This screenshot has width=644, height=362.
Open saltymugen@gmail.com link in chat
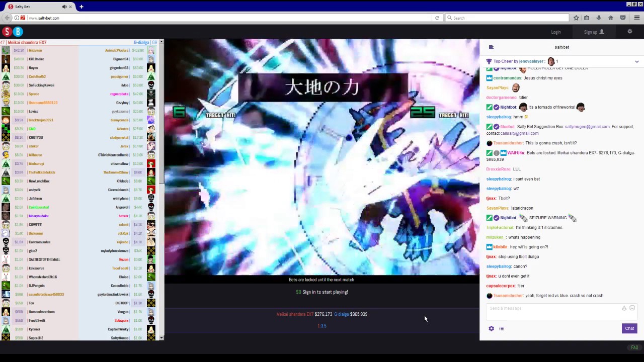click(587, 127)
